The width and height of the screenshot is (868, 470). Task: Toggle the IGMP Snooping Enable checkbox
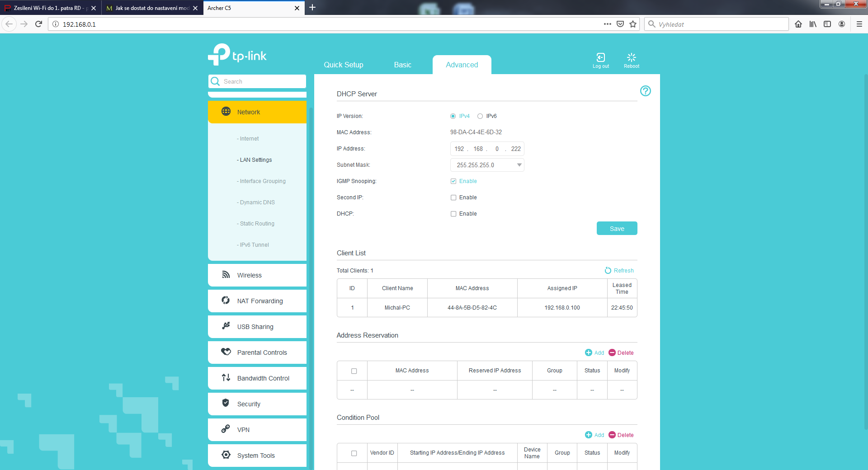point(453,181)
